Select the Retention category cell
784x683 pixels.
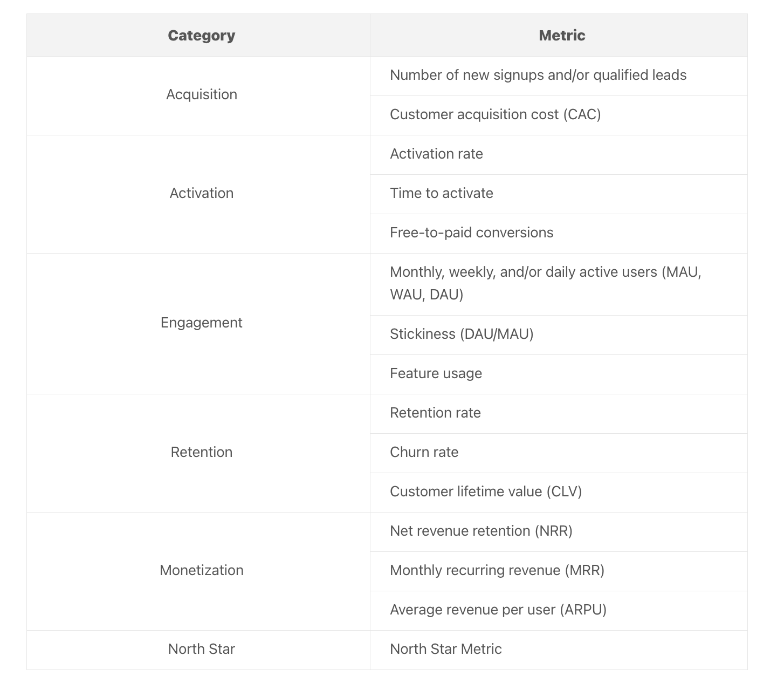point(201,452)
